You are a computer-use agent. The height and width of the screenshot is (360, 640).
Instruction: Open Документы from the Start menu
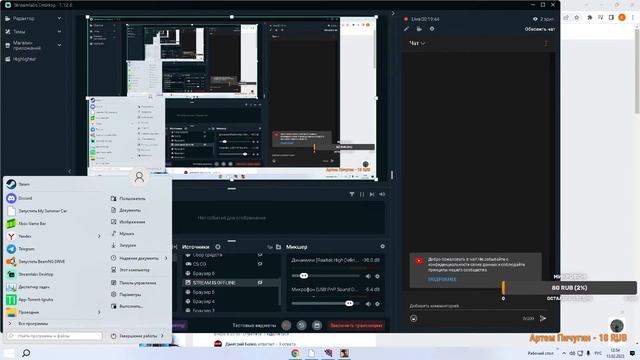point(126,210)
